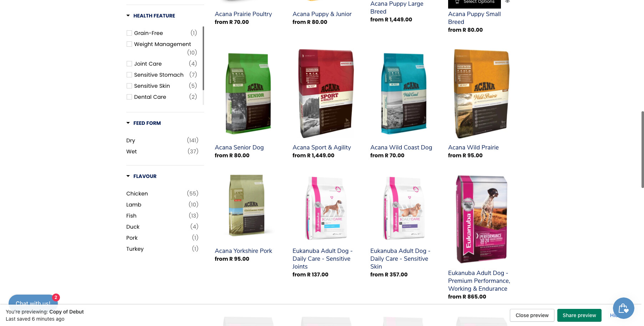Click the Health Feature list scrollbar
The image size is (644, 326).
[203, 58]
